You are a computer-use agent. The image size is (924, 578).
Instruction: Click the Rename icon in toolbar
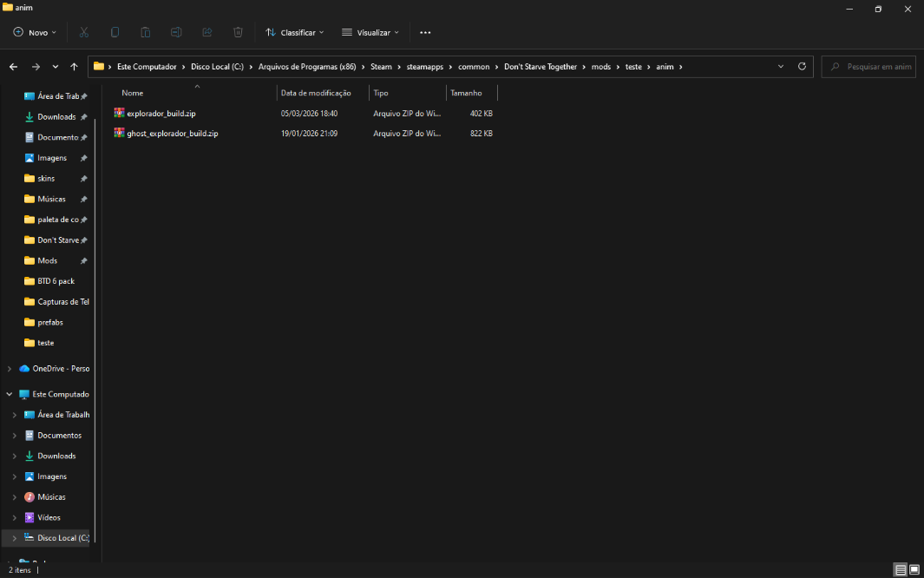coord(176,32)
